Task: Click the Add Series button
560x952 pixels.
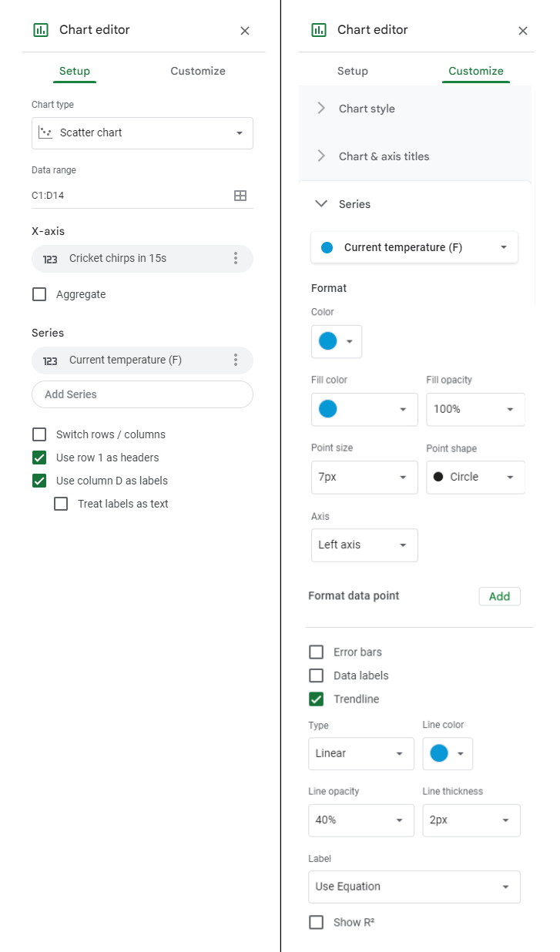Action: 143,394
